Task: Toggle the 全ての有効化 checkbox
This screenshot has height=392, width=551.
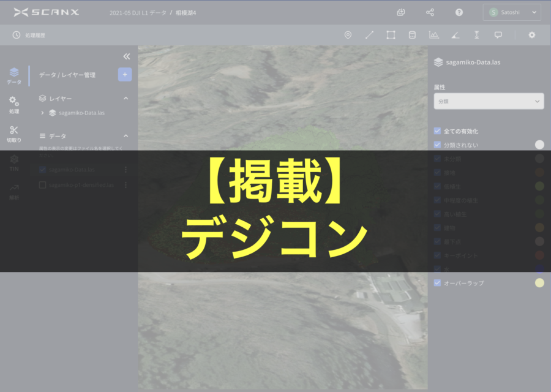Action: click(x=437, y=131)
